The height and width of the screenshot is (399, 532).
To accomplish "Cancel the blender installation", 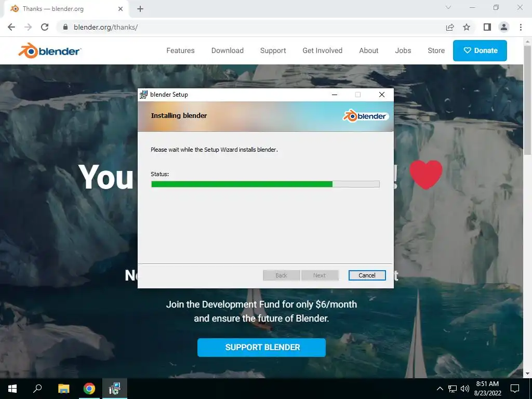I will tap(367, 275).
